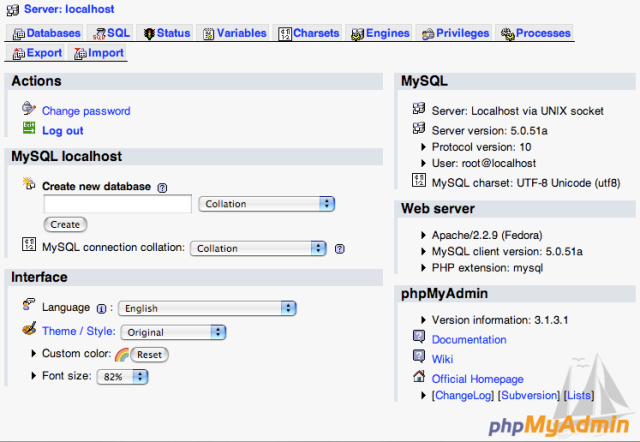Open the SQL tab
640x442 pixels.
[x=111, y=33]
